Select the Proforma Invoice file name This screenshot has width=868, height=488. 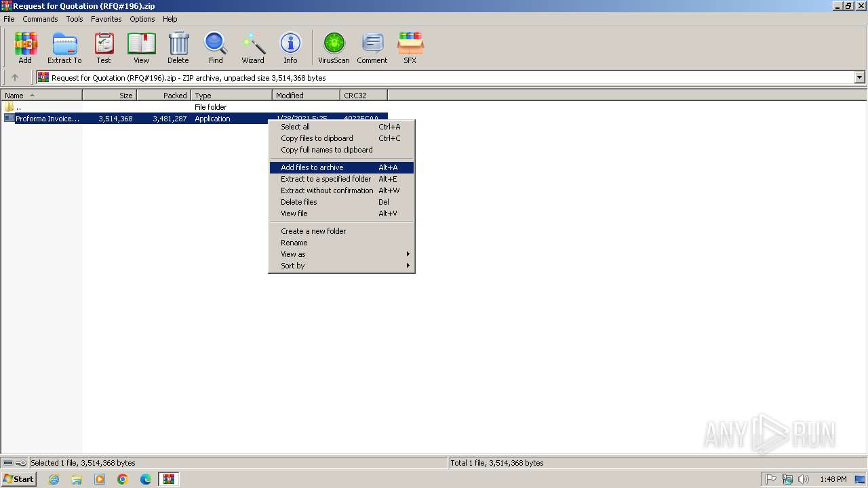pyautogui.click(x=47, y=119)
